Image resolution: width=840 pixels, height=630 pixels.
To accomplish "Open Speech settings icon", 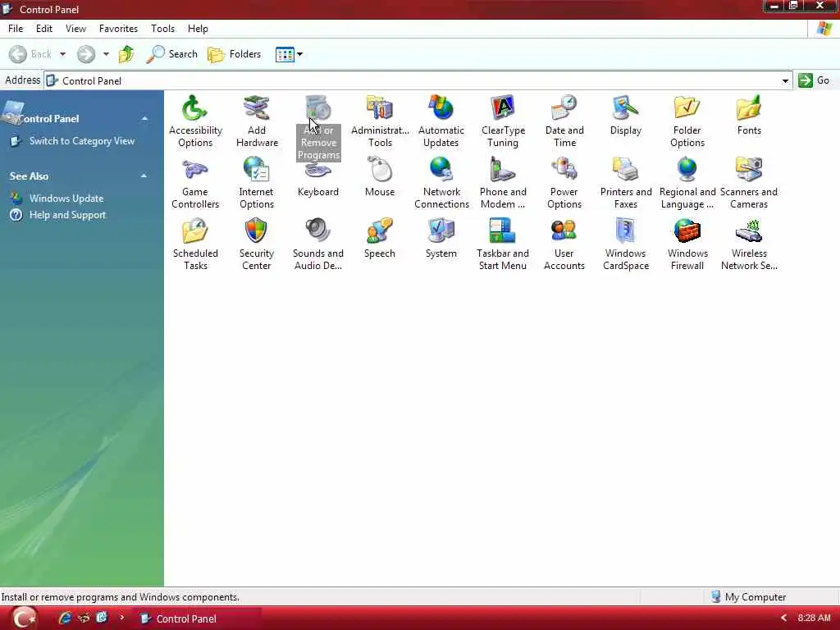I will [x=379, y=239].
